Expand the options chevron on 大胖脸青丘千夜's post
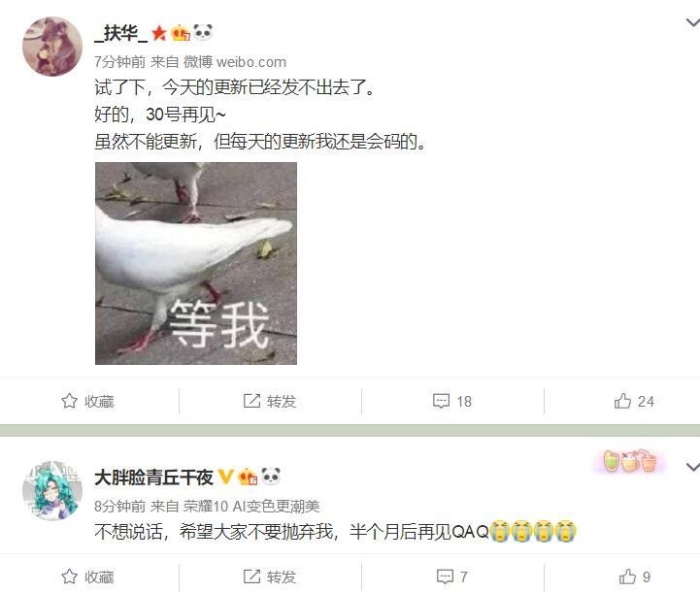This screenshot has height=593, width=700. (692, 467)
